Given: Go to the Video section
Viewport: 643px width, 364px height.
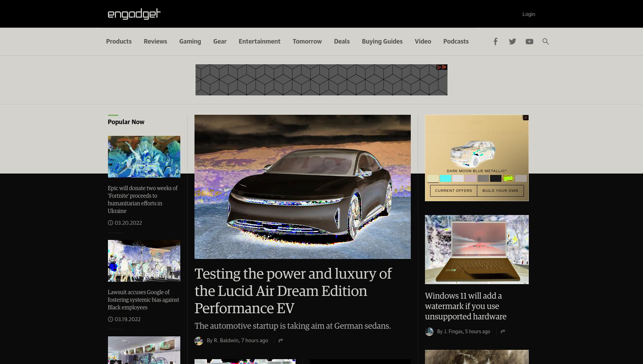Looking at the screenshot, I should point(423,41).
